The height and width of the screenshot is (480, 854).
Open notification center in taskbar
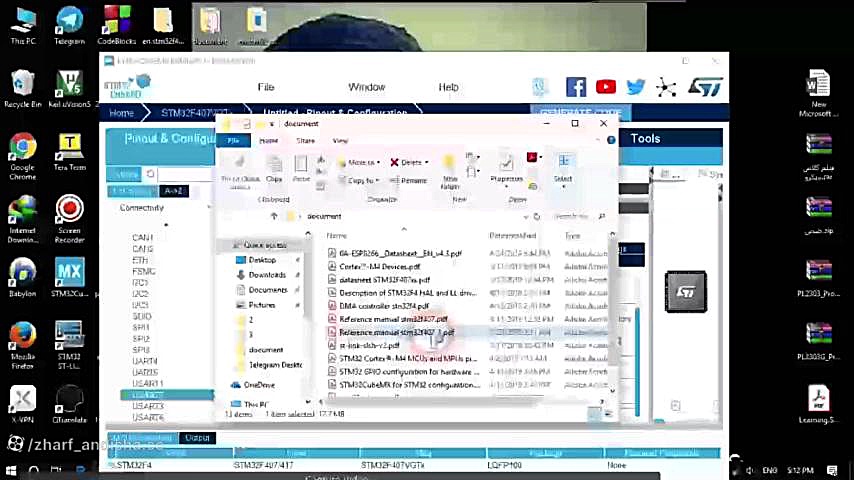(832, 470)
